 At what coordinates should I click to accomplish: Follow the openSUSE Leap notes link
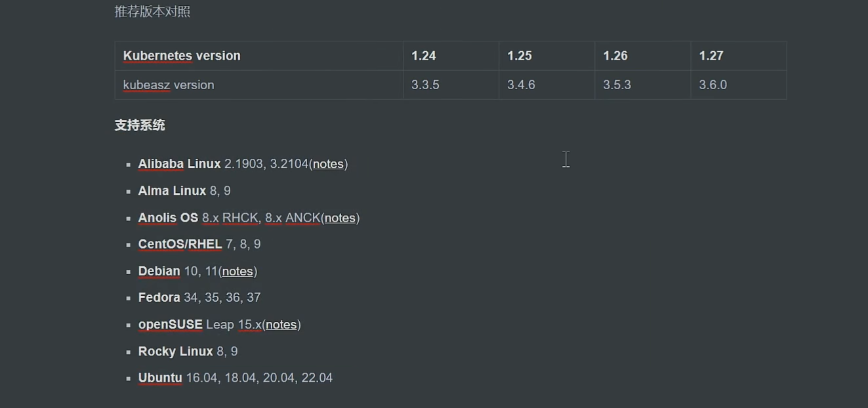281,325
